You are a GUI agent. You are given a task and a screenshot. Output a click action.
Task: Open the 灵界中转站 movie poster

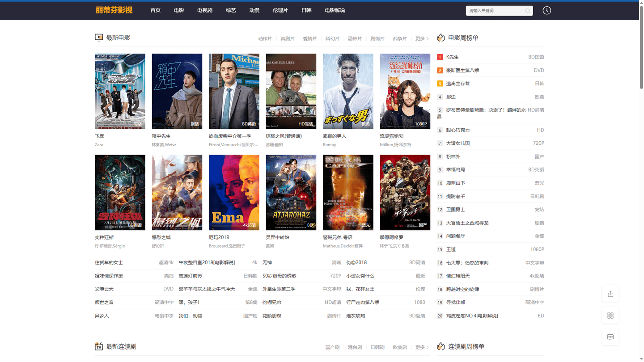291,193
